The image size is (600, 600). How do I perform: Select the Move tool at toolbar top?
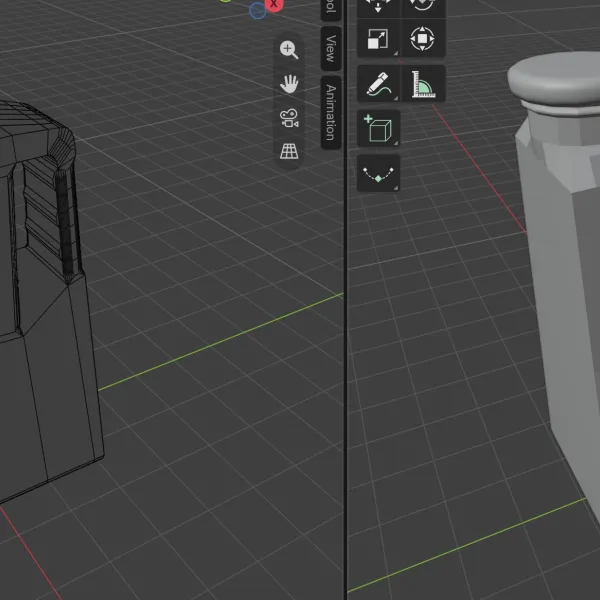(378, 7)
